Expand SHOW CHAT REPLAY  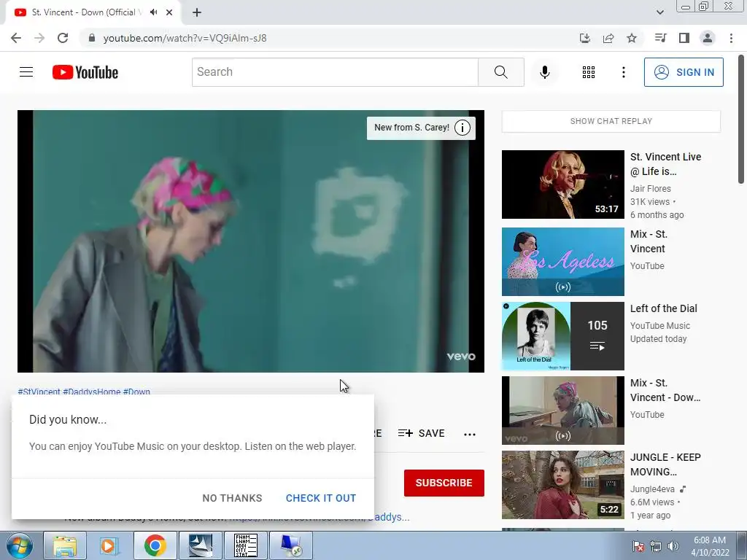click(611, 122)
